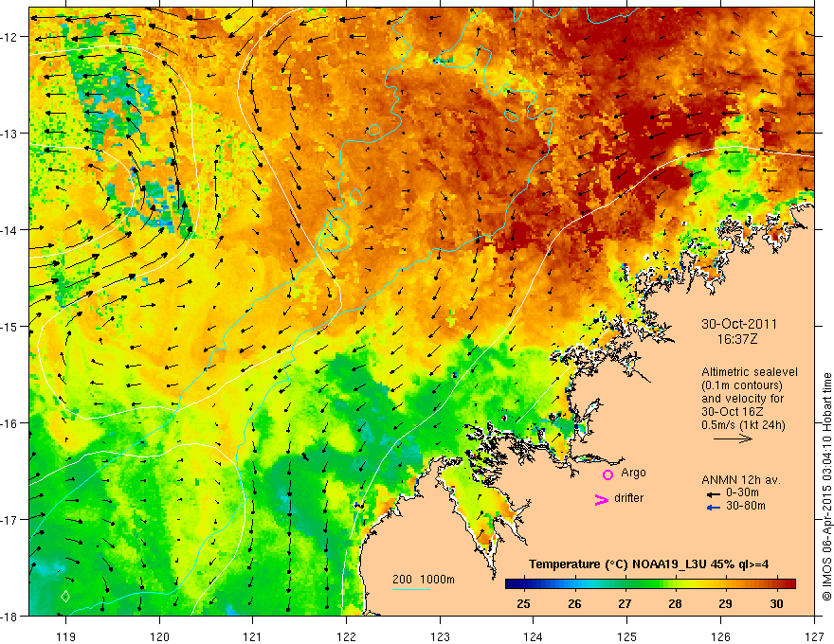Click the date label 30-Oct-2011
Viewport: 834px width, 644px height.
point(739,324)
